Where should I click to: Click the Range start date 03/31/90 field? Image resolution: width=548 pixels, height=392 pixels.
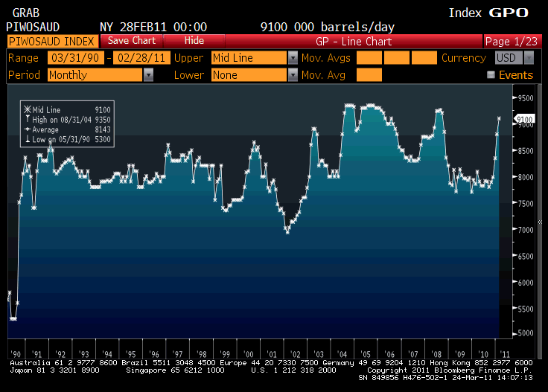(76, 58)
